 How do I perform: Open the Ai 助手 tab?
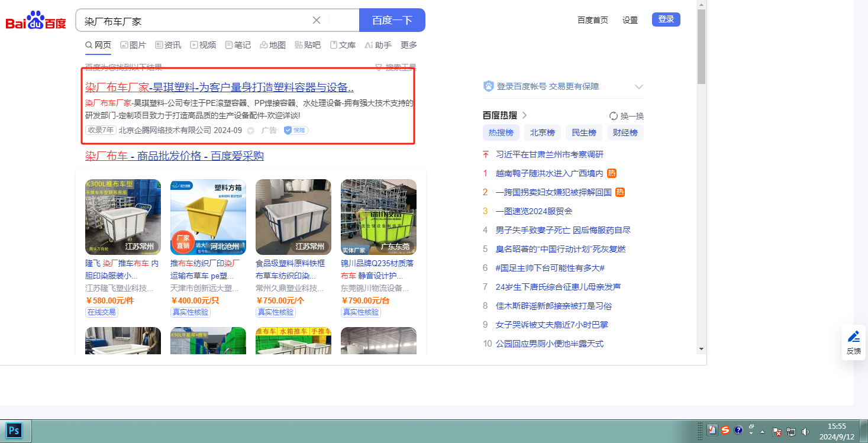coord(378,45)
